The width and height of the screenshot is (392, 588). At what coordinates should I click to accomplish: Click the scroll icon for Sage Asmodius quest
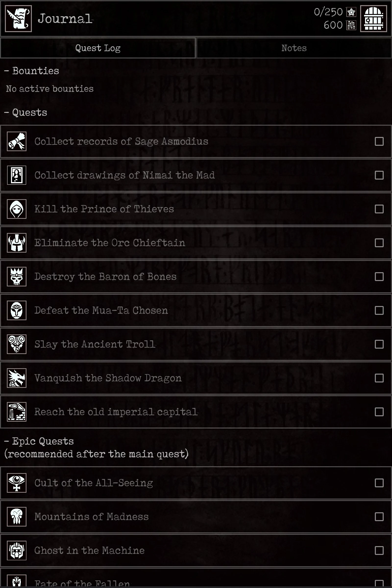[x=17, y=142]
